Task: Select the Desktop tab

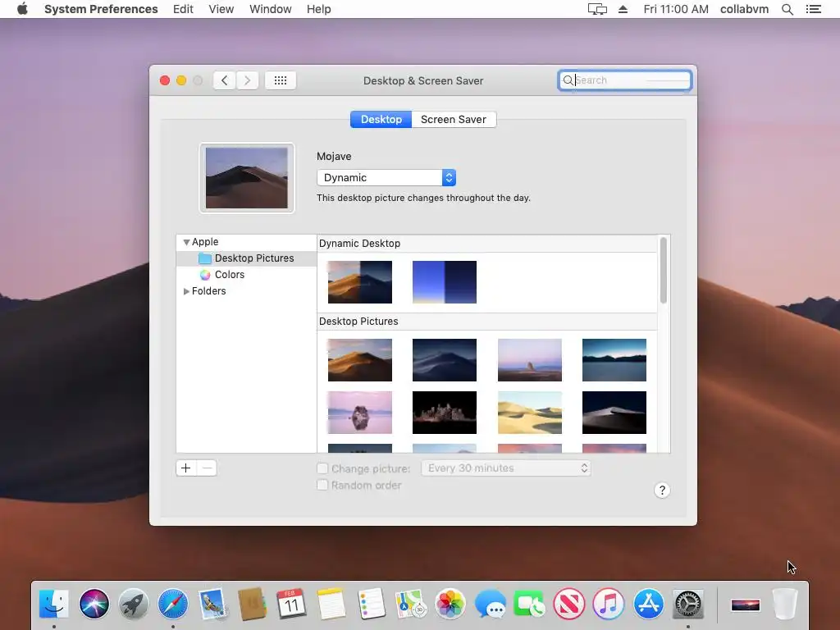Action: [381, 120]
